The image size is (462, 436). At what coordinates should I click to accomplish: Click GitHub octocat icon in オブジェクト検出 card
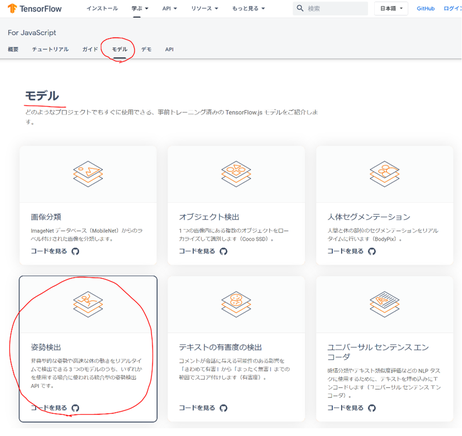pyautogui.click(x=224, y=251)
